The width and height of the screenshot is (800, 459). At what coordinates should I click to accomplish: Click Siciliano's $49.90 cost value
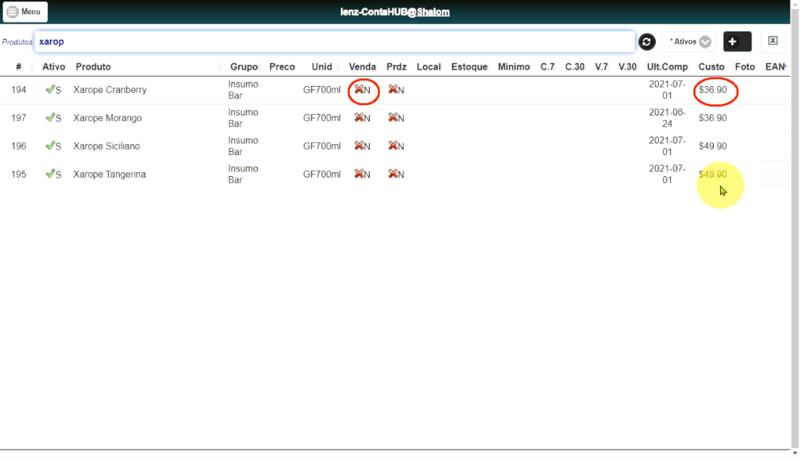pos(713,146)
